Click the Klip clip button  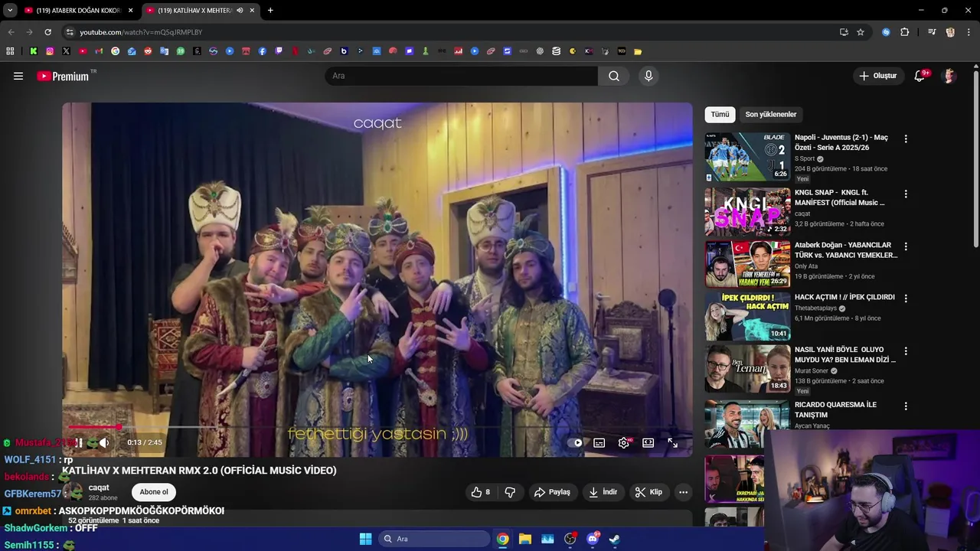click(648, 492)
